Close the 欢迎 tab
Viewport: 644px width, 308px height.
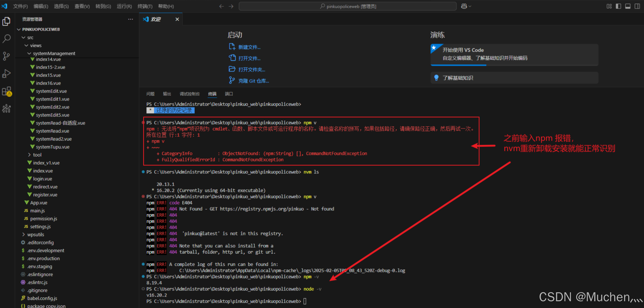(x=177, y=19)
